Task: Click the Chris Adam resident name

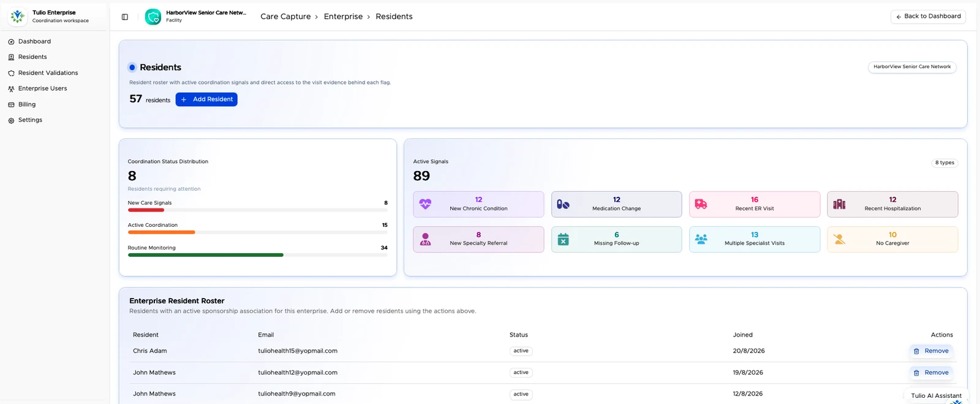Action: (150, 351)
